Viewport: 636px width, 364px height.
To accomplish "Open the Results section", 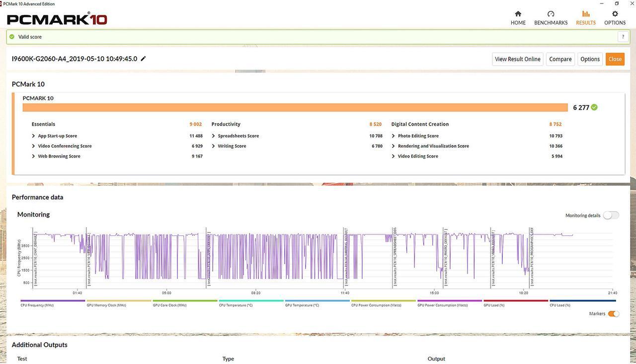I will tap(586, 18).
